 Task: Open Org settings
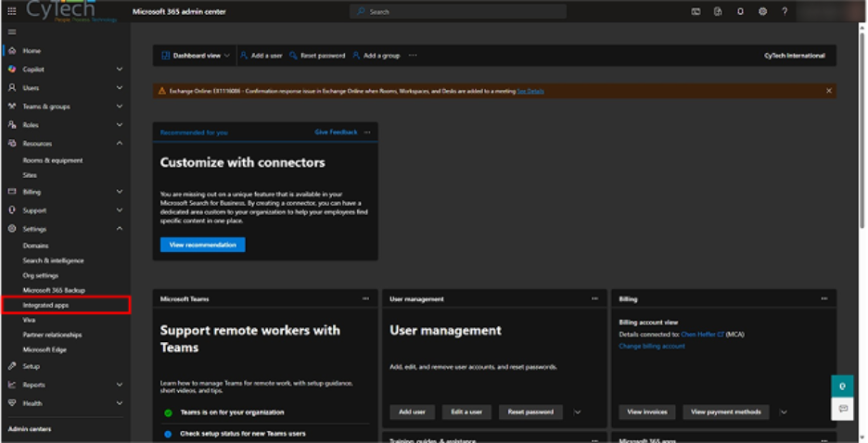click(41, 275)
